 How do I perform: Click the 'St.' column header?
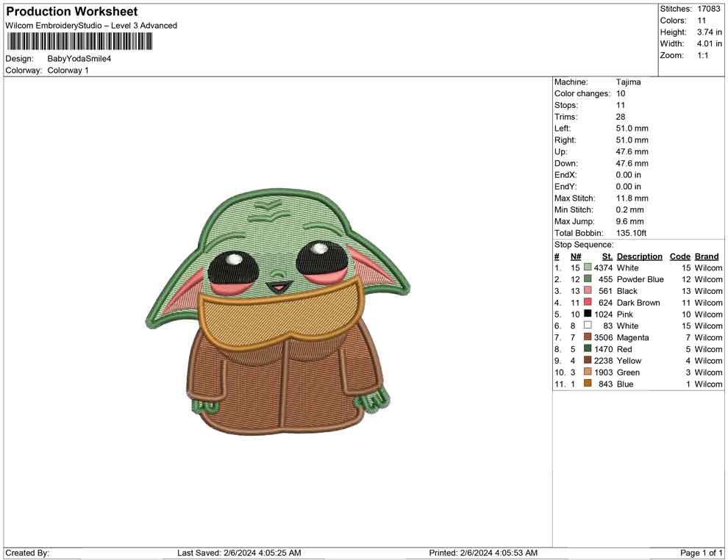607,256
